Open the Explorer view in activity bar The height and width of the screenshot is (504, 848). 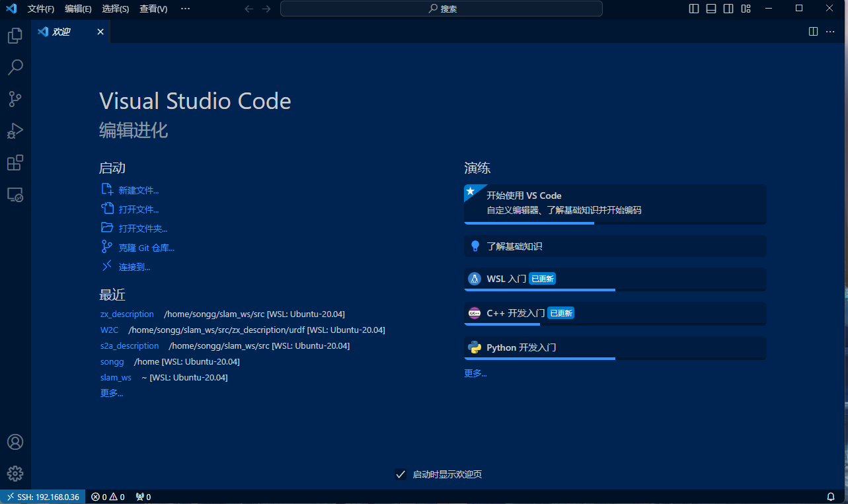coord(15,36)
